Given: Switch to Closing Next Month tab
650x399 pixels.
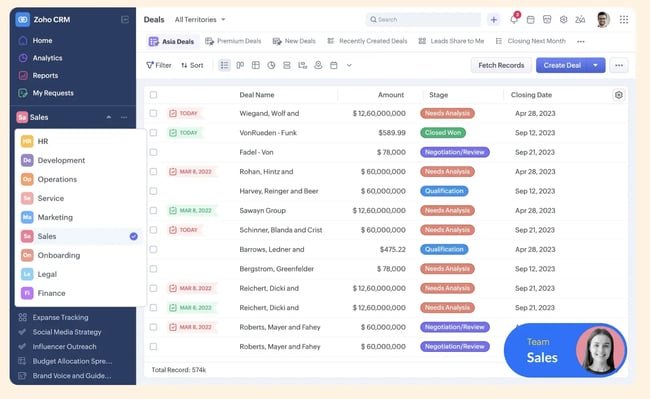Looking at the screenshot, I should (531, 41).
